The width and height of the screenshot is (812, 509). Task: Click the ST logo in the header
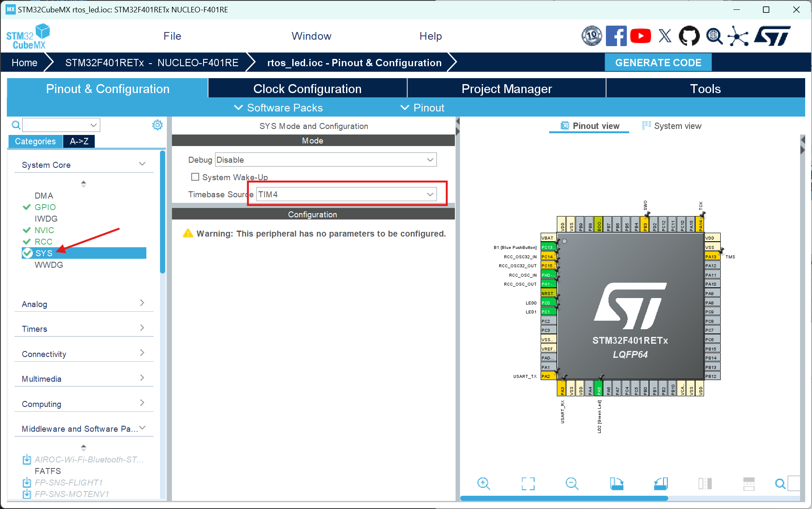pyautogui.click(x=773, y=36)
